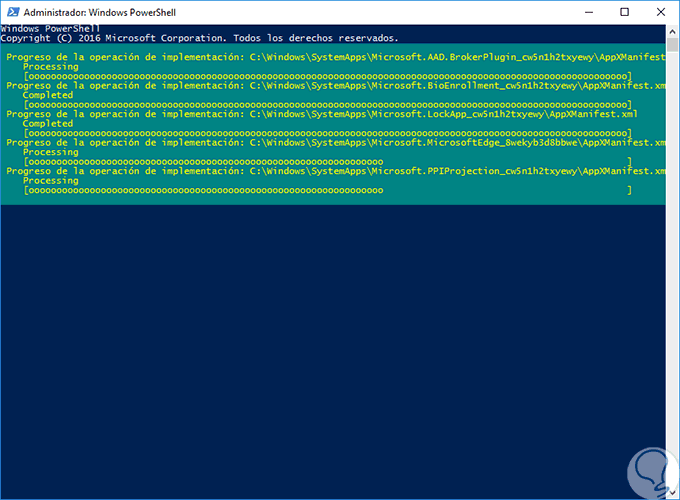Click the full progress bar under LockApp
The width and height of the screenshot is (680, 500).
click(328, 133)
